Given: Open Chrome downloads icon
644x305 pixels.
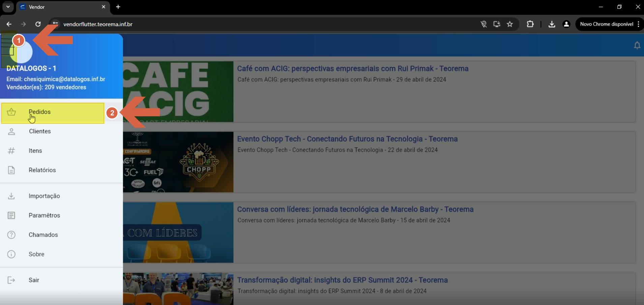Looking at the screenshot, I should click(x=552, y=24).
